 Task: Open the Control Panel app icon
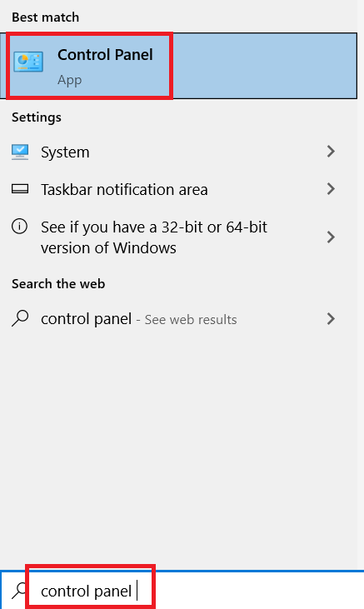point(28,62)
